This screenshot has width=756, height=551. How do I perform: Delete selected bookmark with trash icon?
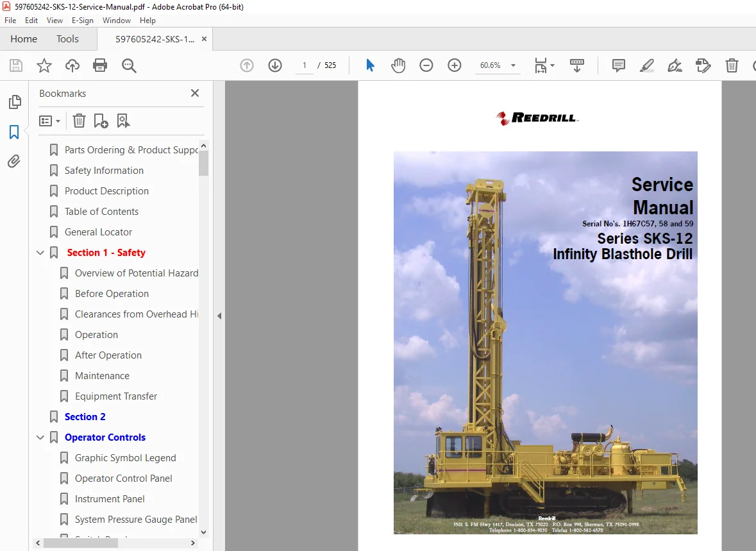click(79, 121)
